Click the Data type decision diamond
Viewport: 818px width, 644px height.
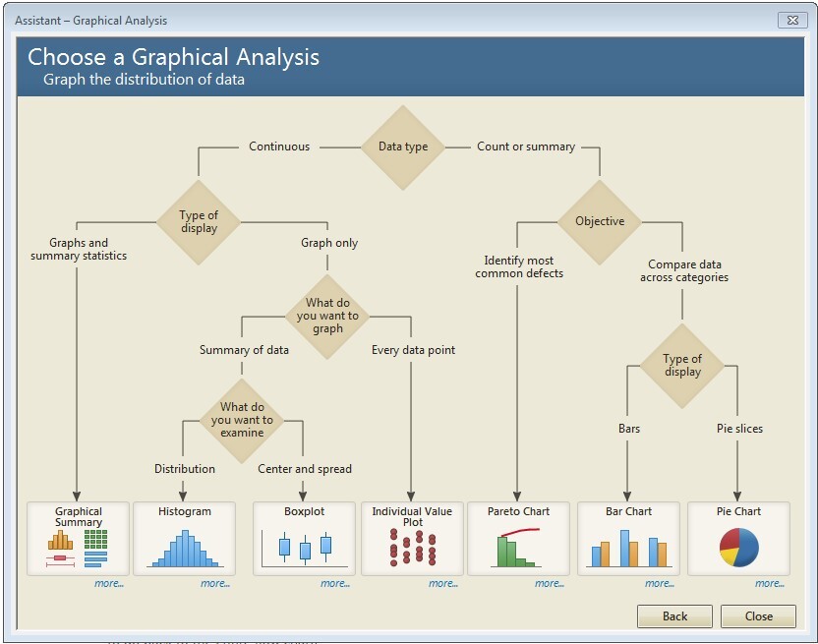(403, 147)
